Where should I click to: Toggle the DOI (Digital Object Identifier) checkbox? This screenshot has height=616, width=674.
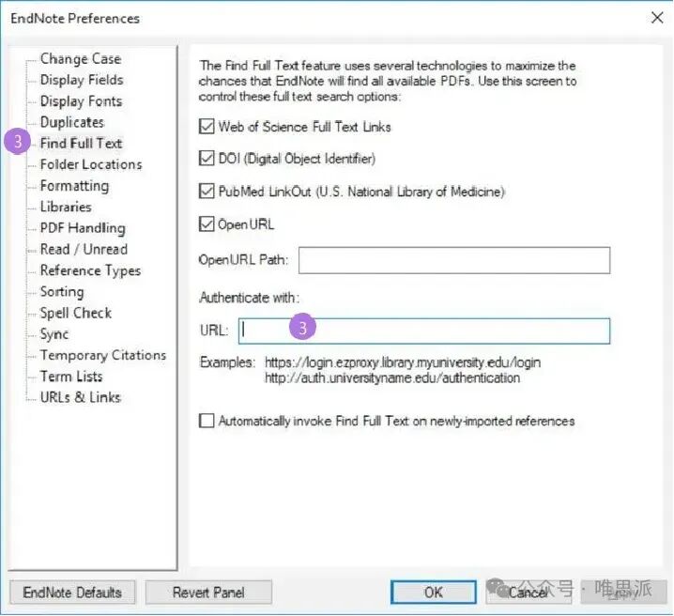point(207,159)
